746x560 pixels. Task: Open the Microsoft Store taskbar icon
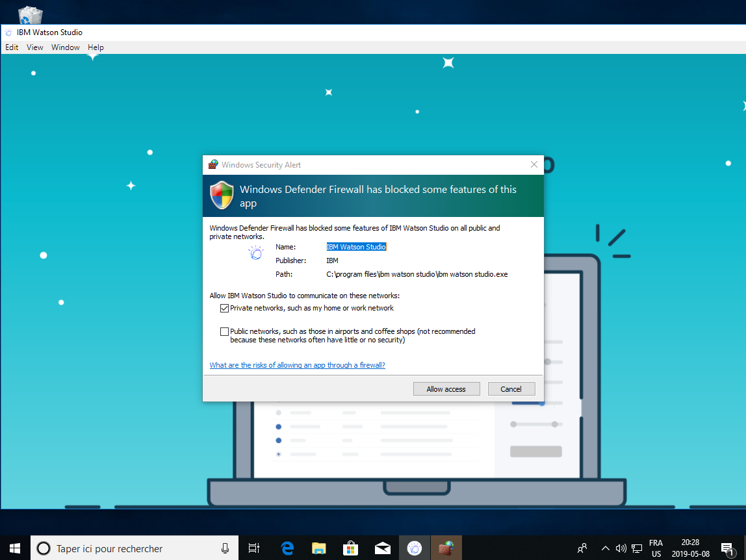(350, 548)
